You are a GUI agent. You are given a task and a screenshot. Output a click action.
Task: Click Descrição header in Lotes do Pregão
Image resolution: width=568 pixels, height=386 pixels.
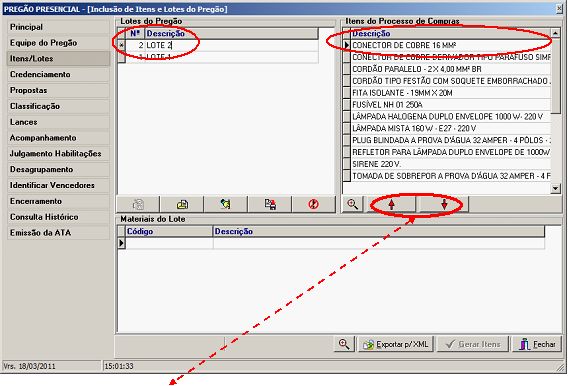231,34
